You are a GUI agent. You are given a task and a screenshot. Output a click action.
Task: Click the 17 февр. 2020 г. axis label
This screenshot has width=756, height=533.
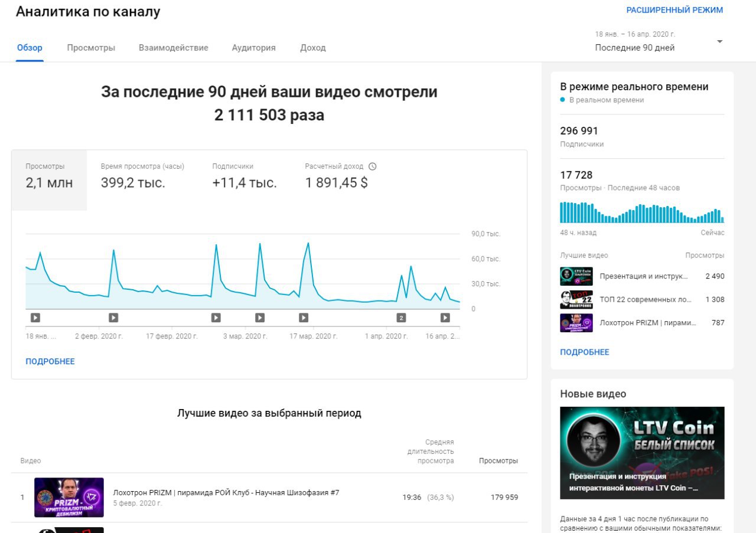[172, 336]
